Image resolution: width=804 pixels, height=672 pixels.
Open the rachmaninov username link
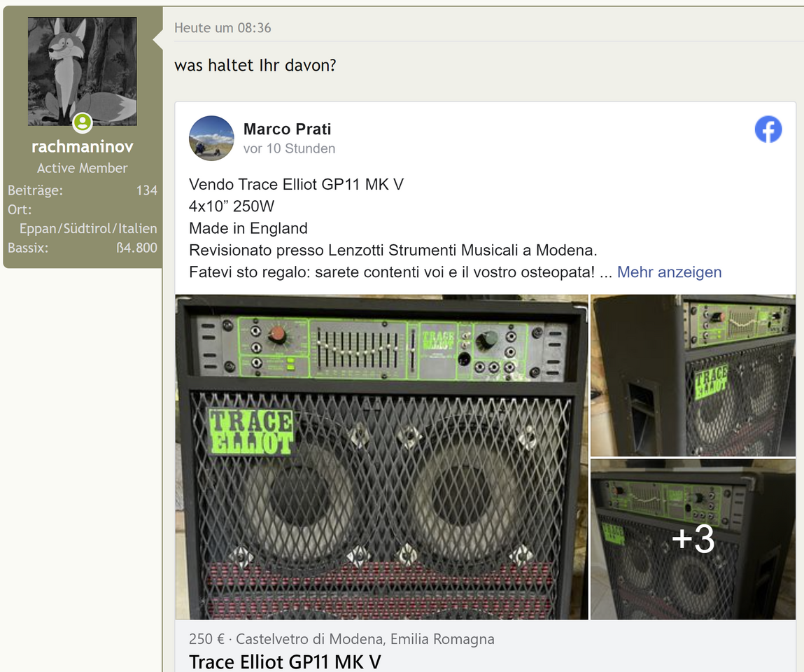click(83, 147)
